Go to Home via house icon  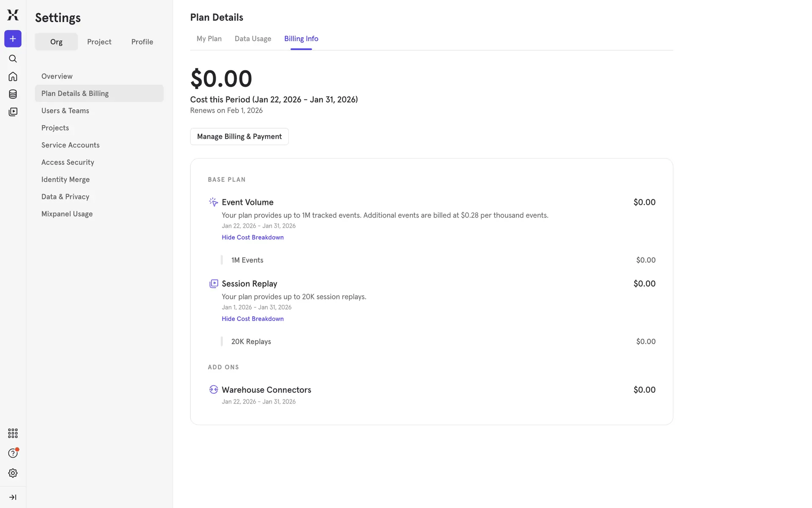[x=13, y=77]
